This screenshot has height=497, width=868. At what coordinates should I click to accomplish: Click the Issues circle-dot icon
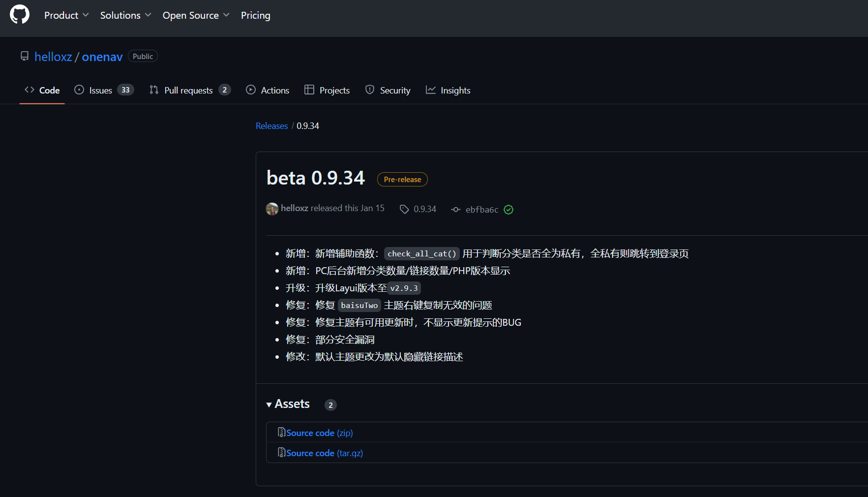(79, 90)
